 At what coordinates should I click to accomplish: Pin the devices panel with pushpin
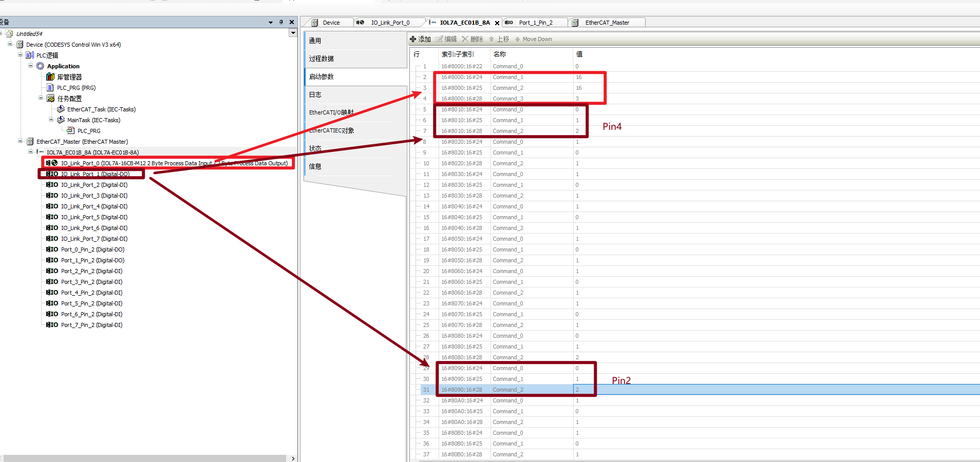tap(281, 22)
